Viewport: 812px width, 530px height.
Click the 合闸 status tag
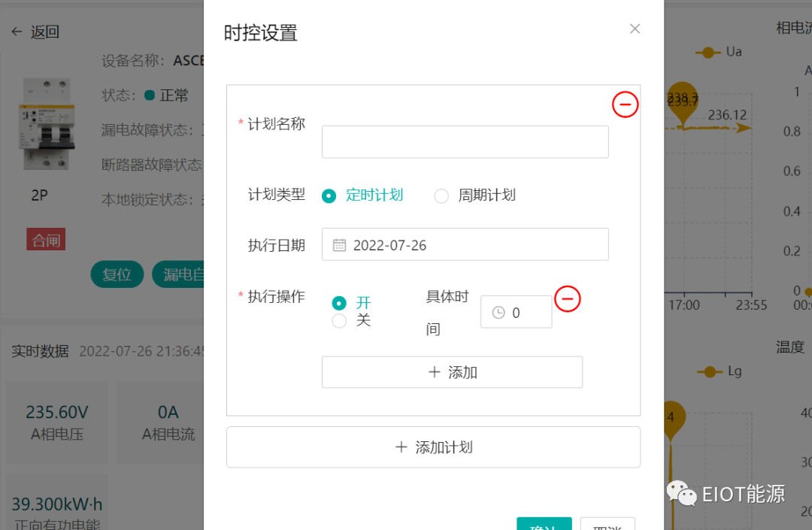click(46, 240)
